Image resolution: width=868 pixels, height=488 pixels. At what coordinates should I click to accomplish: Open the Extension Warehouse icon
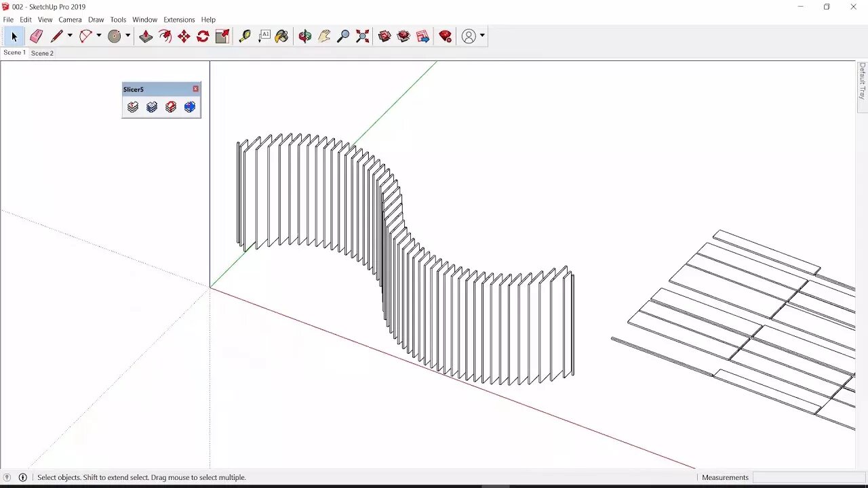pyautogui.click(x=404, y=37)
